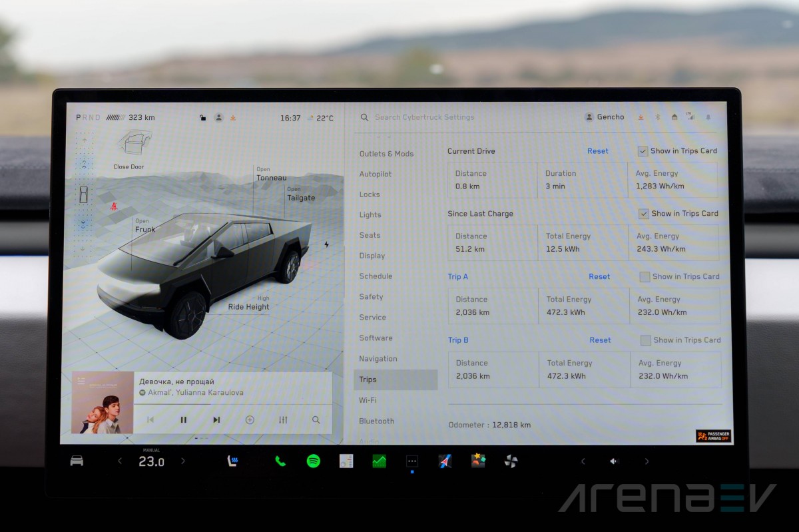
Task: Select Autopilot in the settings sidebar
Action: [376, 174]
